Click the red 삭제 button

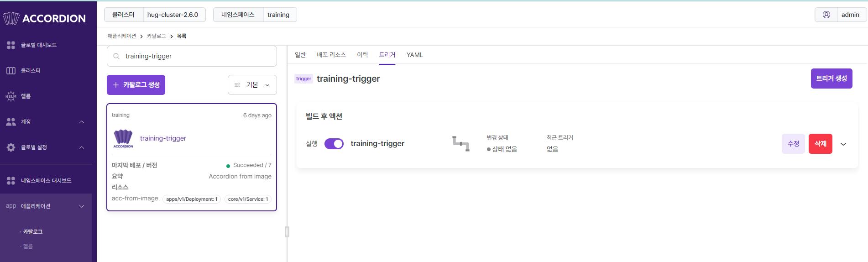click(821, 144)
